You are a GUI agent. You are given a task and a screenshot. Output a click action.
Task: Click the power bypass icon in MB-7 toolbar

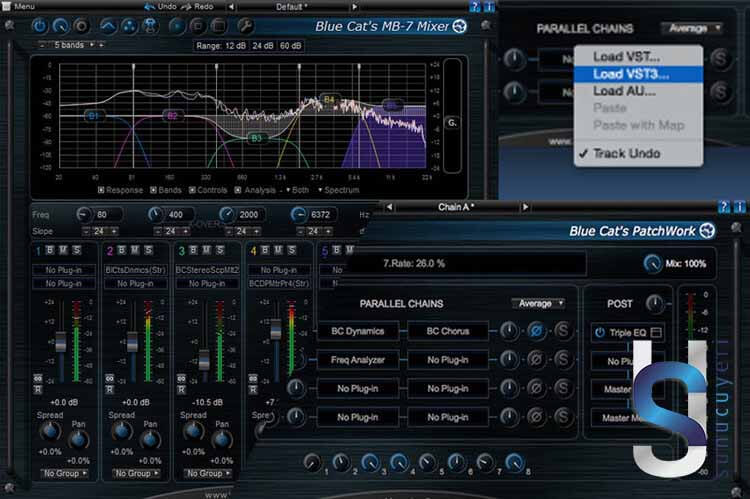tap(40, 25)
